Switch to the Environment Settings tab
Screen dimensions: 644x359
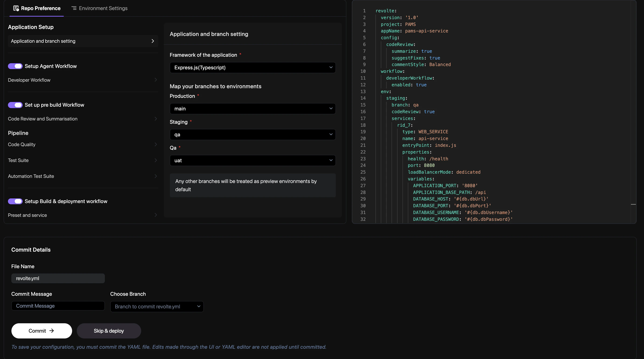coord(99,8)
